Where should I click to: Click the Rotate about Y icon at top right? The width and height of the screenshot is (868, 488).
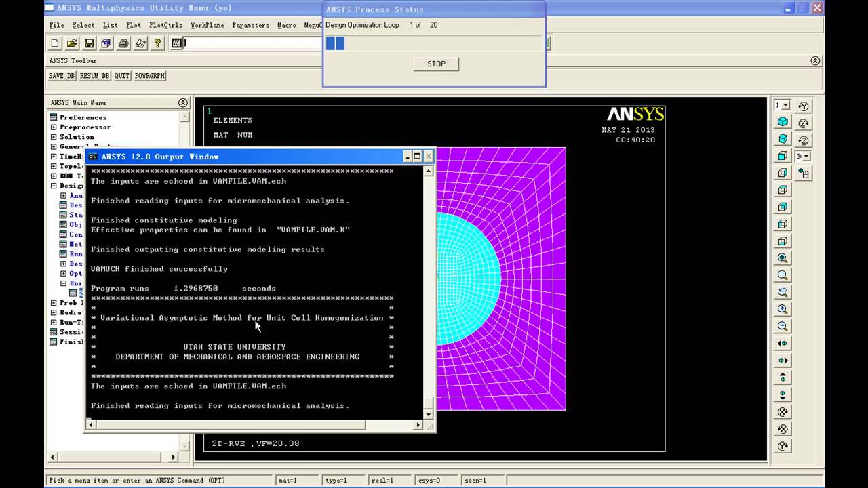(804, 106)
